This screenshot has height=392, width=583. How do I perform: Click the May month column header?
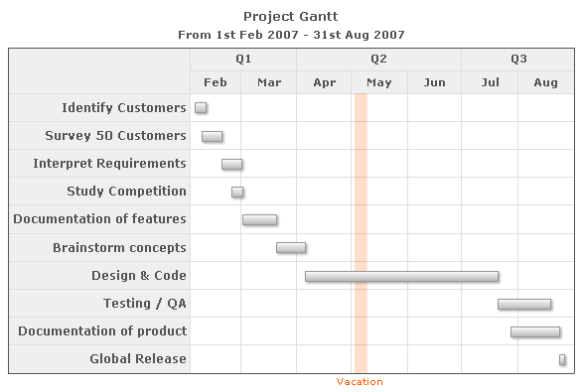tap(379, 82)
